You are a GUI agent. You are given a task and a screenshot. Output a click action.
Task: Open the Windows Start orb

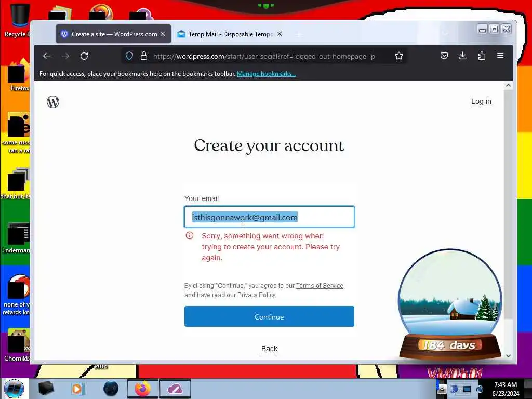click(x=14, y=389)
